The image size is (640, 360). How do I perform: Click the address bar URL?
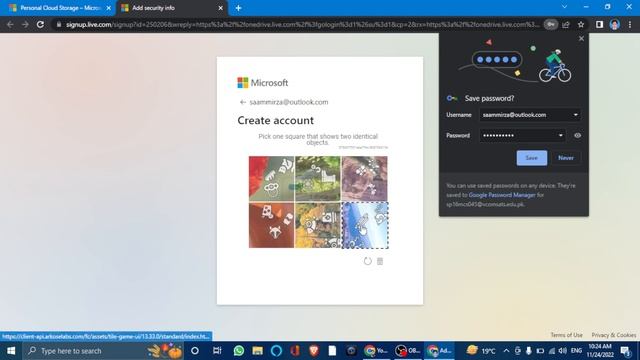coord(302,24)
